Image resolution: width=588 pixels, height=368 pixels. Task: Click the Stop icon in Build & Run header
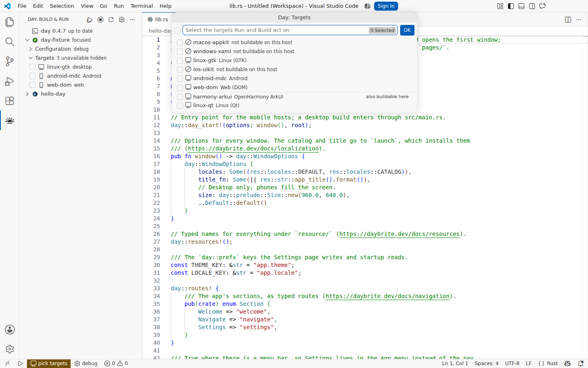pos(100,20)
